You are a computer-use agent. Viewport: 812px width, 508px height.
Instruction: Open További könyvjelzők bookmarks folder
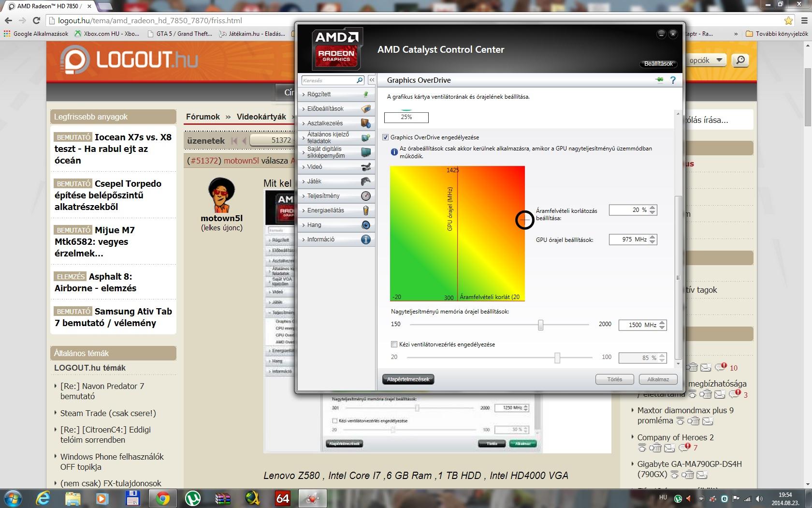pyautogui.click(x=777, y=34)
